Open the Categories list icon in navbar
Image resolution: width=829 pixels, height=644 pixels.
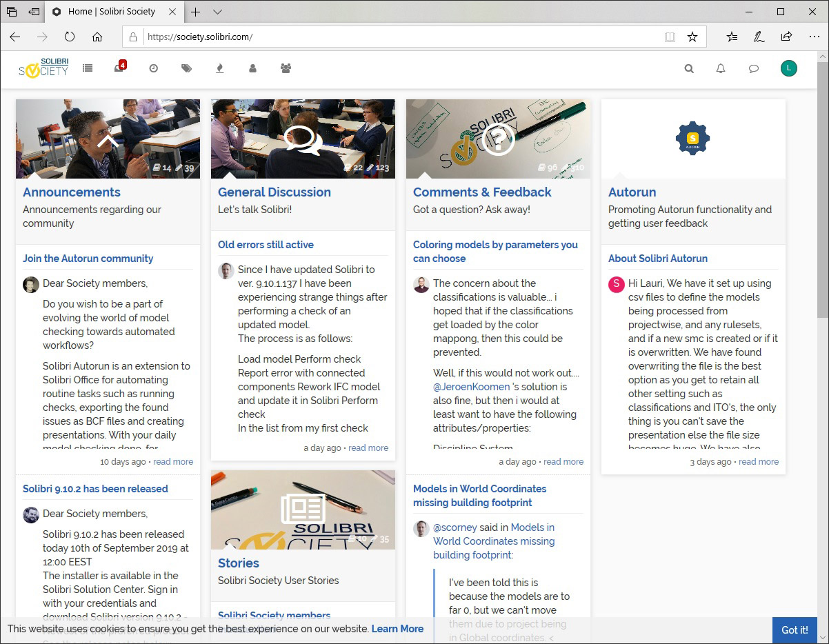tap(88, 68)
